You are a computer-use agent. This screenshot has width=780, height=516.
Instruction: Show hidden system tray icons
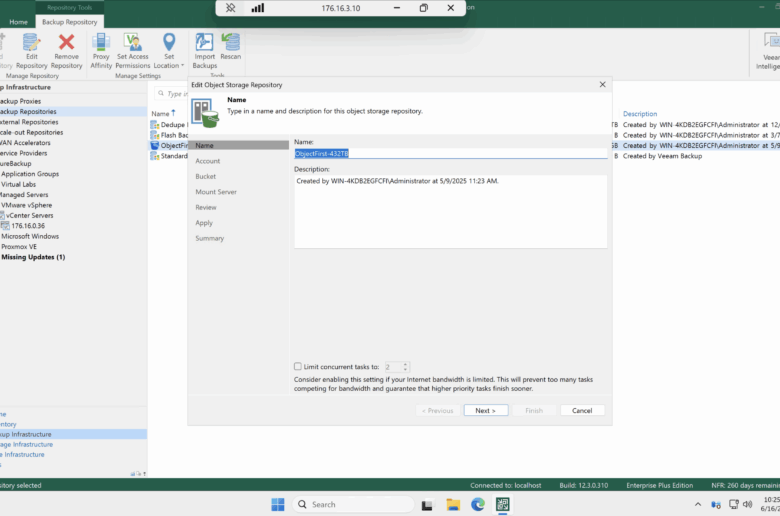pyautogui.click(x=698, y=505)
